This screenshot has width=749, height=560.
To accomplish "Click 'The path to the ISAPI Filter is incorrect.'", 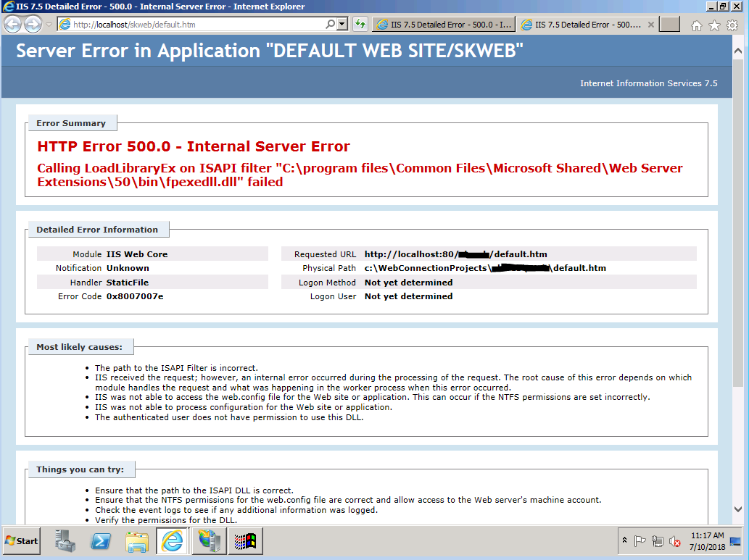I will pos(176,368).
